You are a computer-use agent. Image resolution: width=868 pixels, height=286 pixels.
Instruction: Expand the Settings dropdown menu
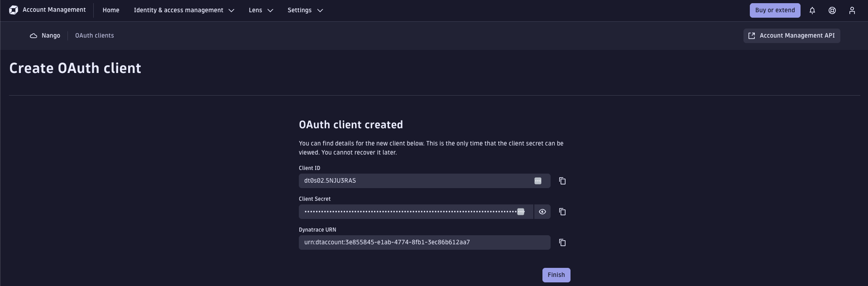tap(305, 10)
